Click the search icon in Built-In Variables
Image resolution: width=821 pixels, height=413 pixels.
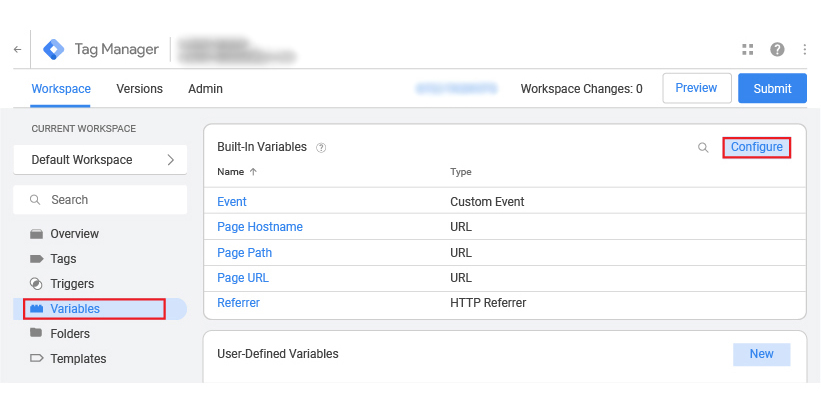(703, 148)
